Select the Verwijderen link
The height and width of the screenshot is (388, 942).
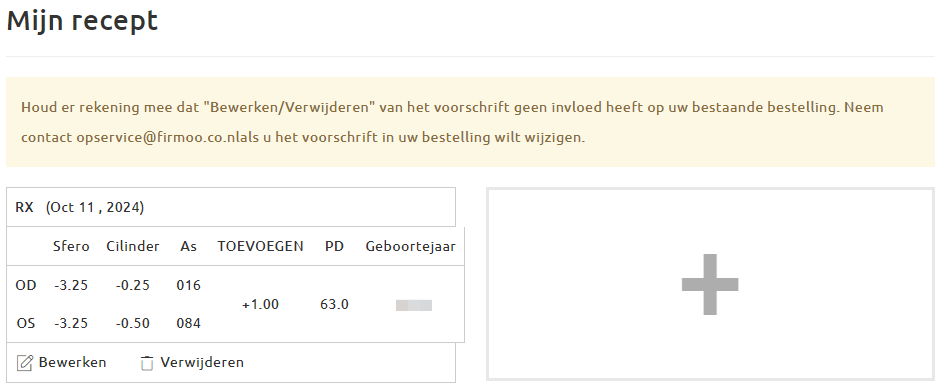point(202,362)
